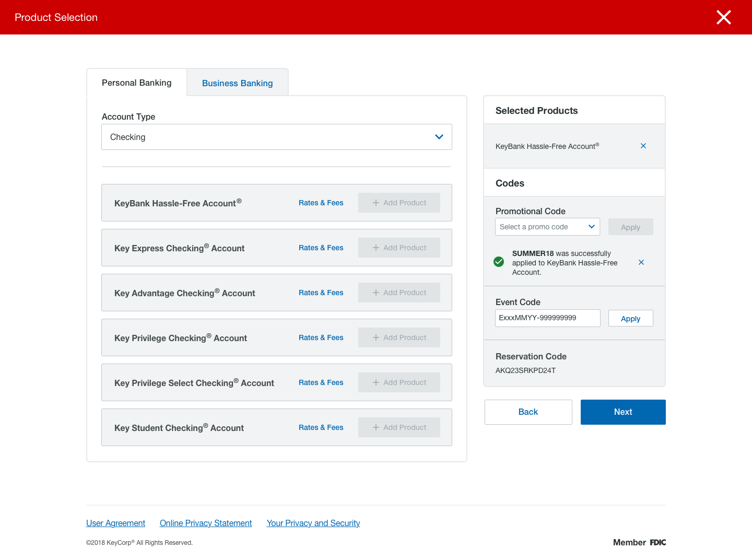Remove KeyBank Hassle-Free Account from Selected Products
This screenshot has height=560, width=752.
click(643, 146)
